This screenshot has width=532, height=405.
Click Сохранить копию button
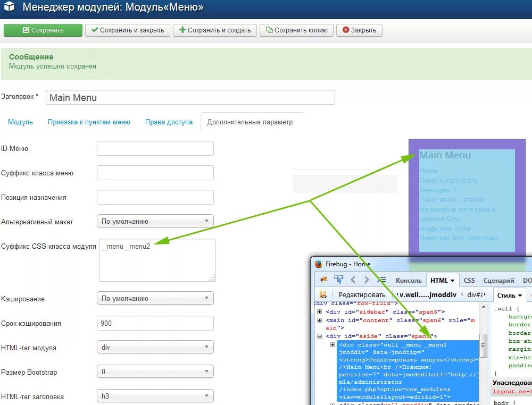coord(296,30)
